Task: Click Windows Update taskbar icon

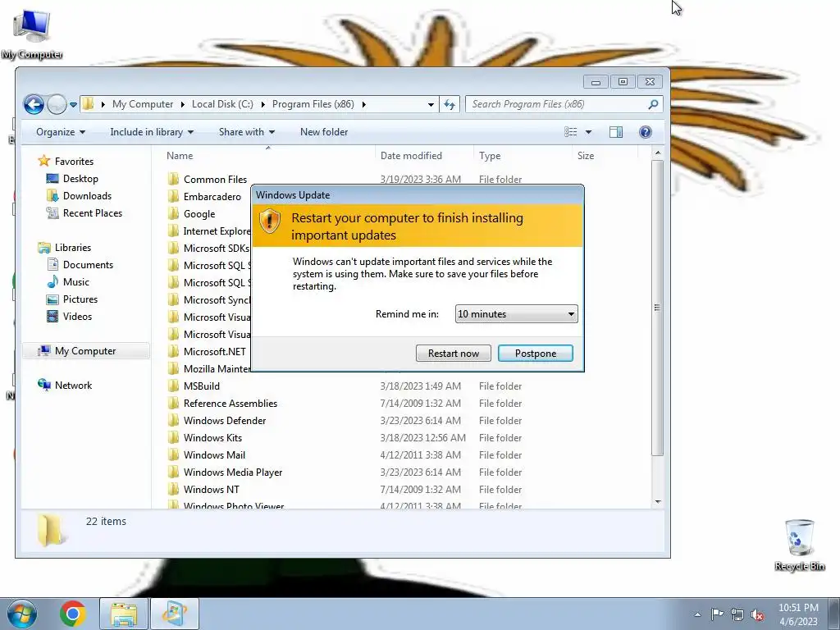Action: click(x=175, y=614)
